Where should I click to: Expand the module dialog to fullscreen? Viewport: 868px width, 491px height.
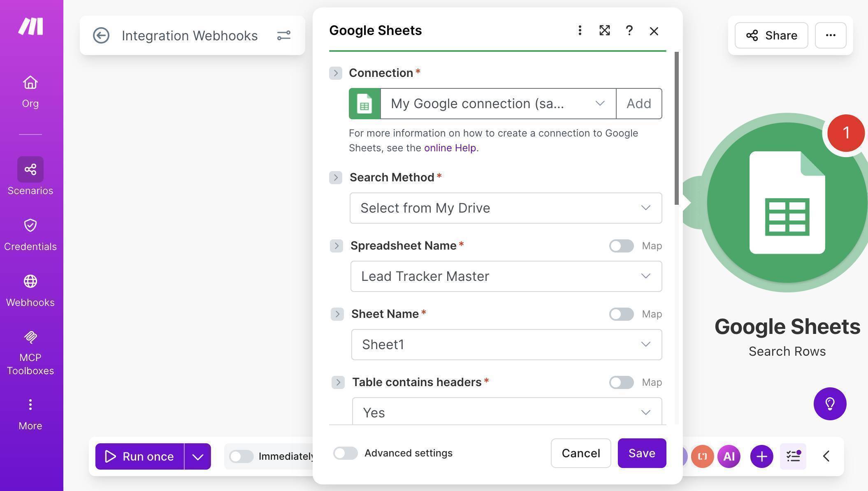point(604,30)
